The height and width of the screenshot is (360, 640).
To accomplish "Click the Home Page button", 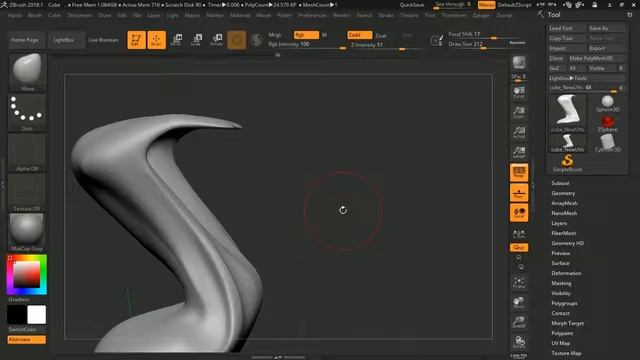I will [x=25, y=40].
